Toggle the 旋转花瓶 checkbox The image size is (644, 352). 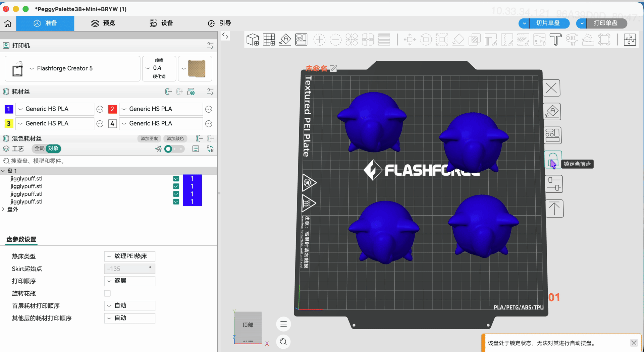107,293
